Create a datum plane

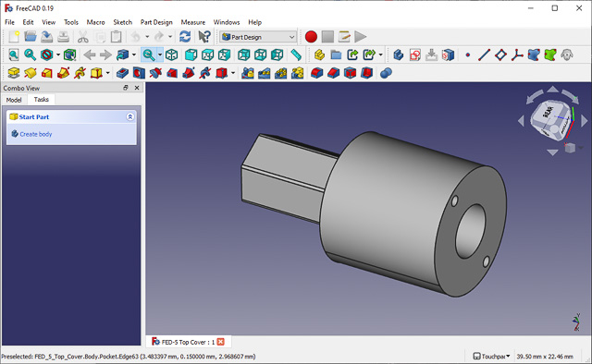[x=500, y=55]
